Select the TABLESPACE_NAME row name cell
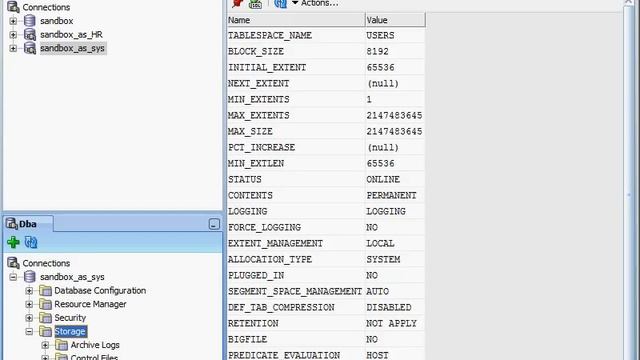640x360 pixels. coord(296,36)
